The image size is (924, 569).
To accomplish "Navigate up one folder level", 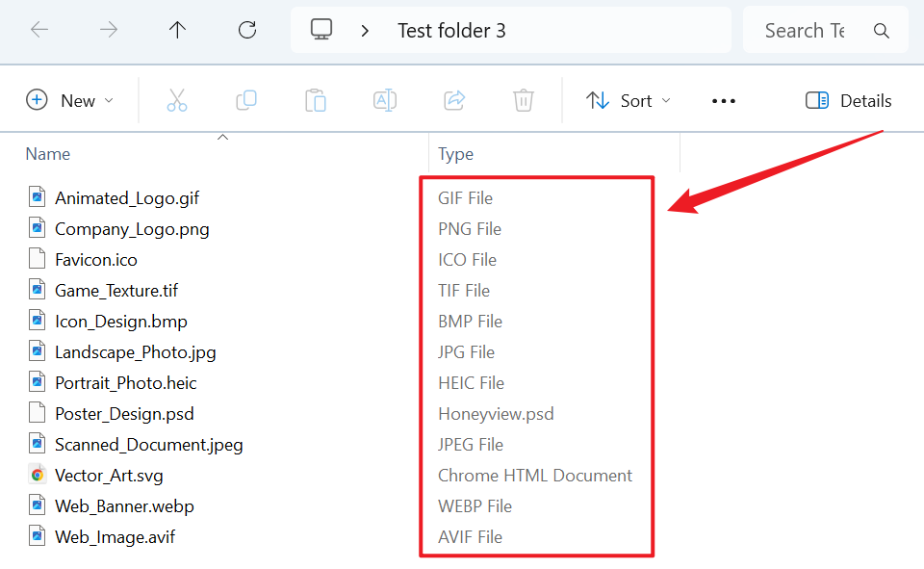I will [x=177, y=30].
